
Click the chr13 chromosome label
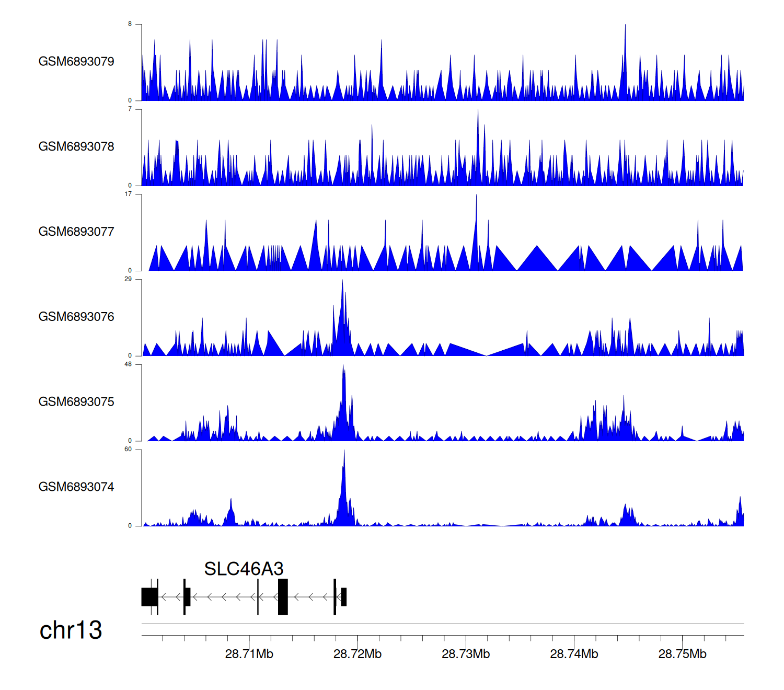click(x=71, y=630)
